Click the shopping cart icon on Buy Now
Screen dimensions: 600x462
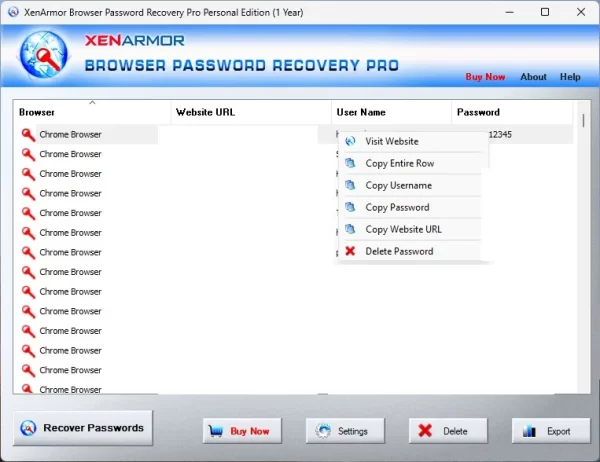(216, 431)
